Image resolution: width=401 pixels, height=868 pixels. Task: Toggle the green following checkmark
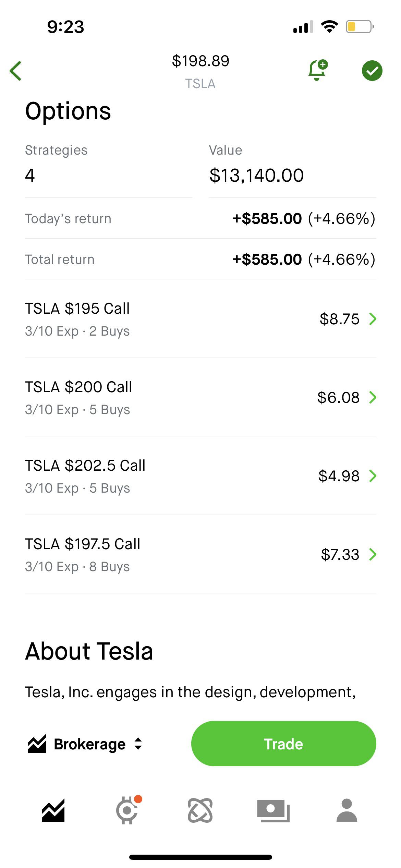[x=372, y=71]
